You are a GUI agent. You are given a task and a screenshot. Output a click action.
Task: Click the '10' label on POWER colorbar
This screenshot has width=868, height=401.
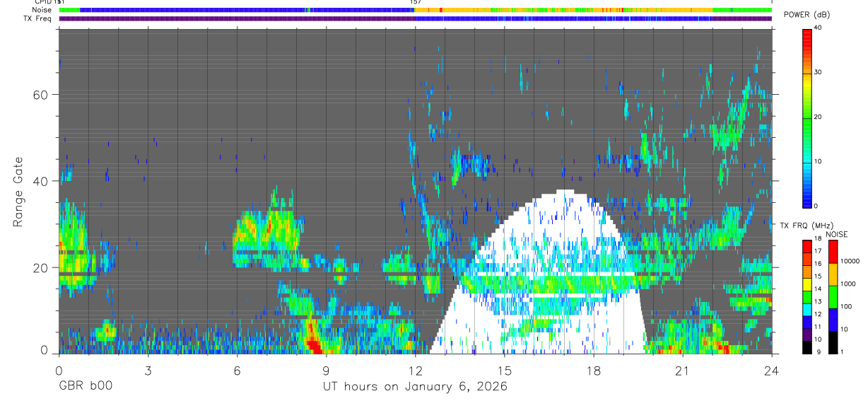click(819, 161)
